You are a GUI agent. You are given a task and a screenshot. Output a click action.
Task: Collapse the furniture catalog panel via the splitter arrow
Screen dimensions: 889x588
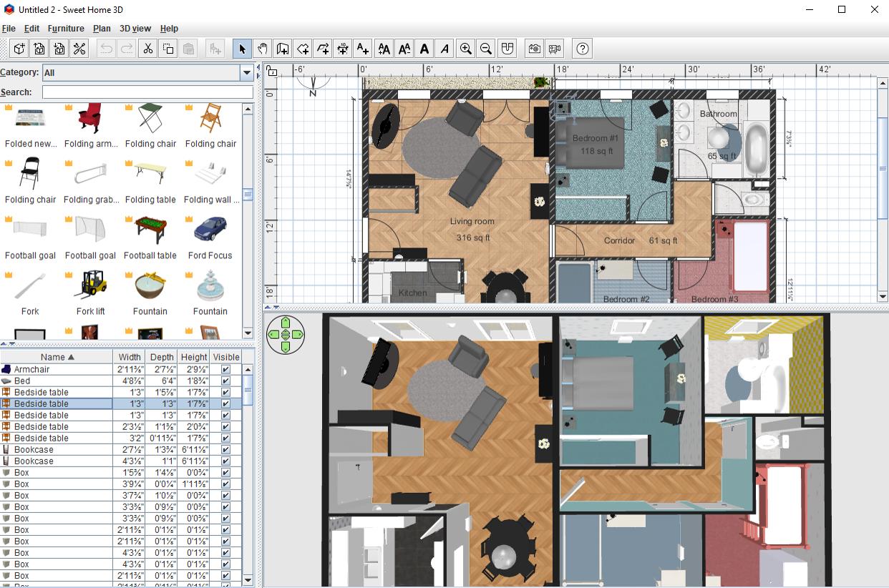coord(3,344)
